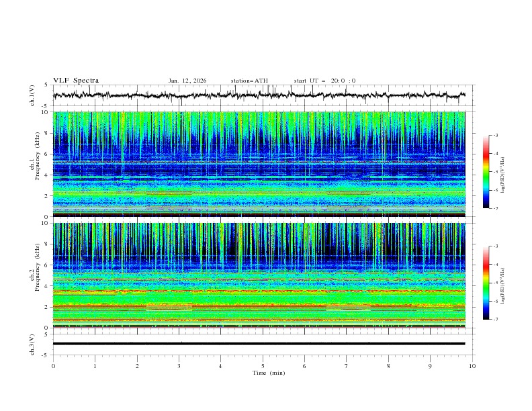Image resolution: width=532 pixels, height=411 pixels.
Task: Click time axis tick label '6'
Action: pyautogui.click(x=305, y=366)
